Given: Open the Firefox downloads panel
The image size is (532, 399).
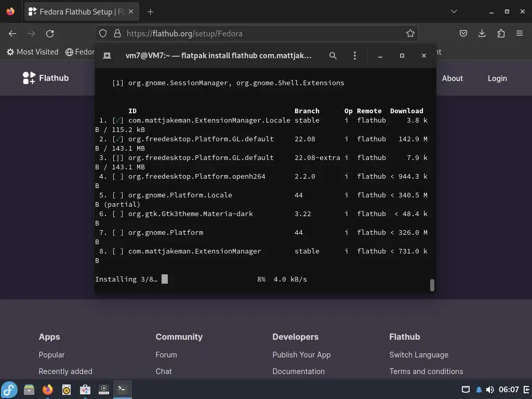Looking at the screenshot, I should click(482, 33).
